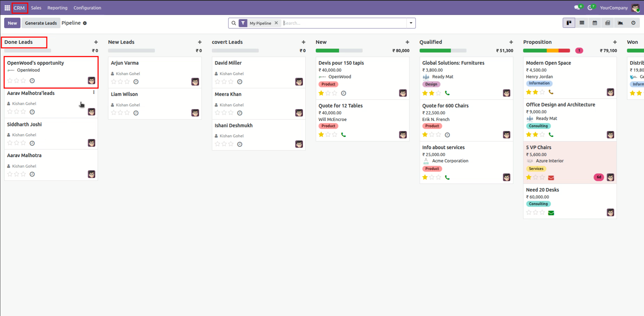
Task: Add a quick lead in New Leads column
Action: [200, 42]
